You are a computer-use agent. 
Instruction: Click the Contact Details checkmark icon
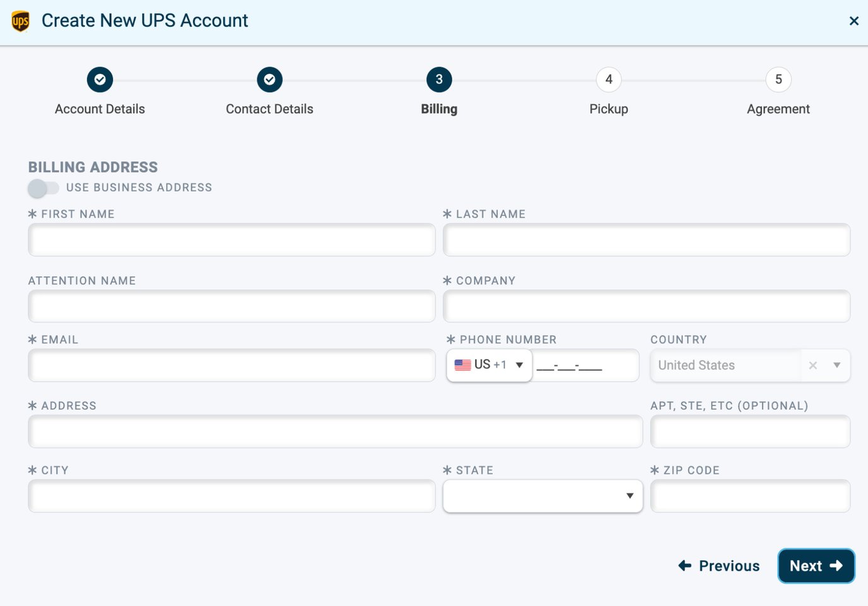point(269,80)
